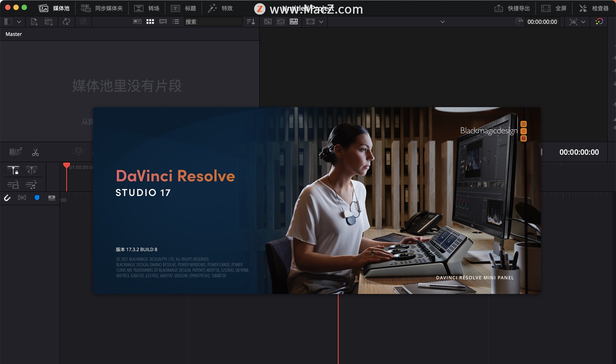
Task: Select source clip viewer mode
Action: 268,21
